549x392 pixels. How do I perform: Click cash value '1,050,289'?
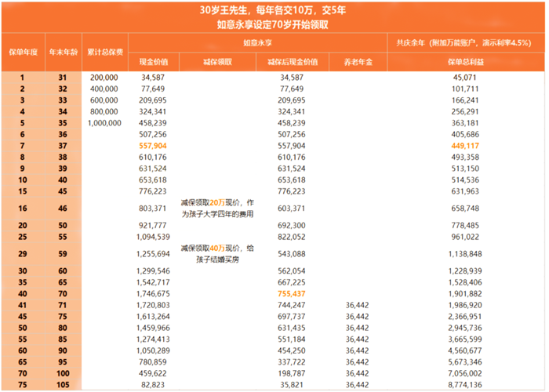(x=153, y=350)
